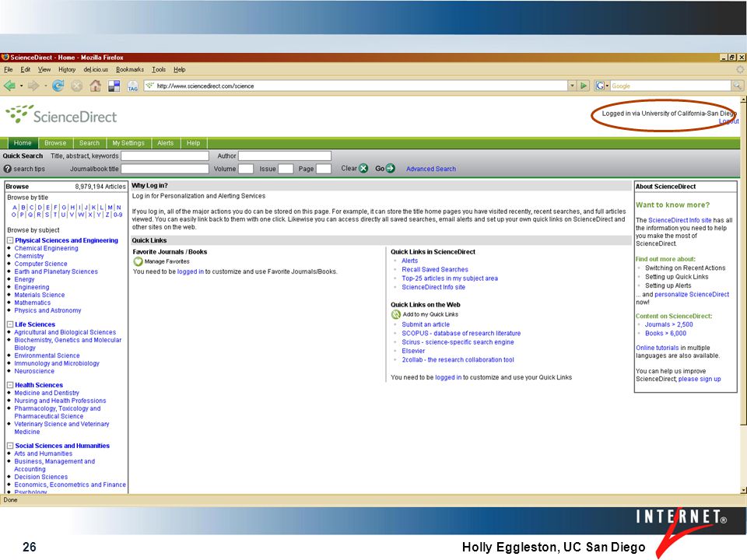Collapse the Life Sciences section
Screen dimensions: 747x560
coord(10,325)
